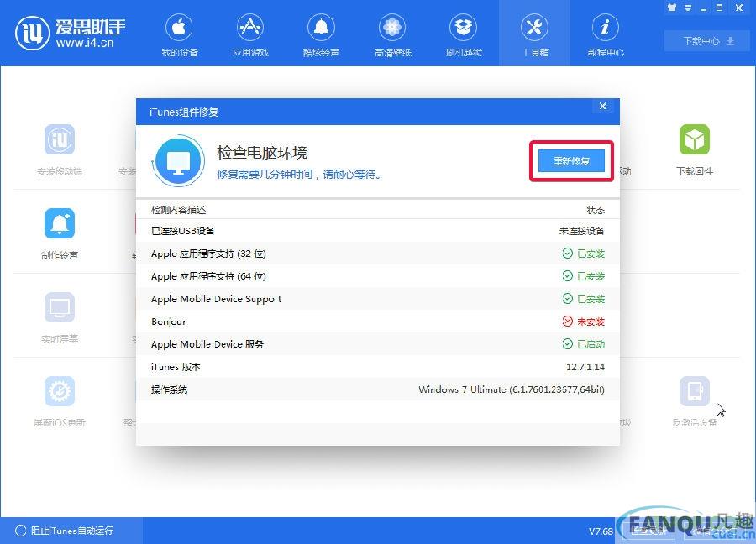Select the Bonjour row
The image size is (756, 544).
377,322
